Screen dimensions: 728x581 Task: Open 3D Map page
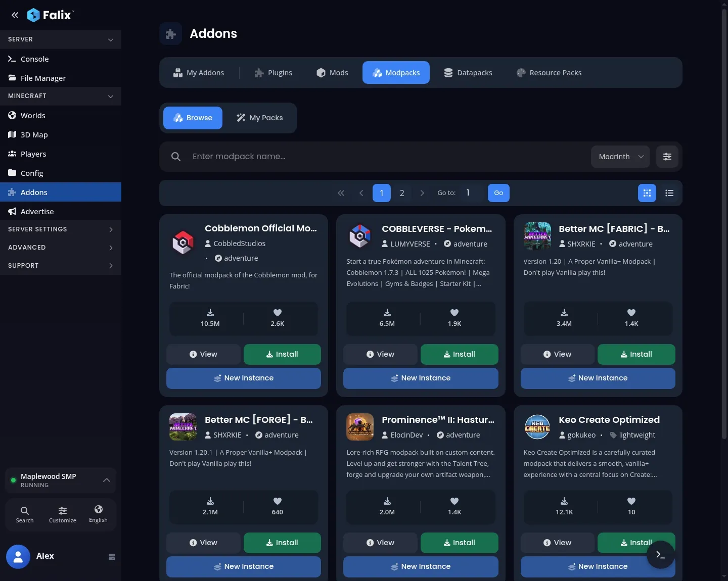(61, 134)
